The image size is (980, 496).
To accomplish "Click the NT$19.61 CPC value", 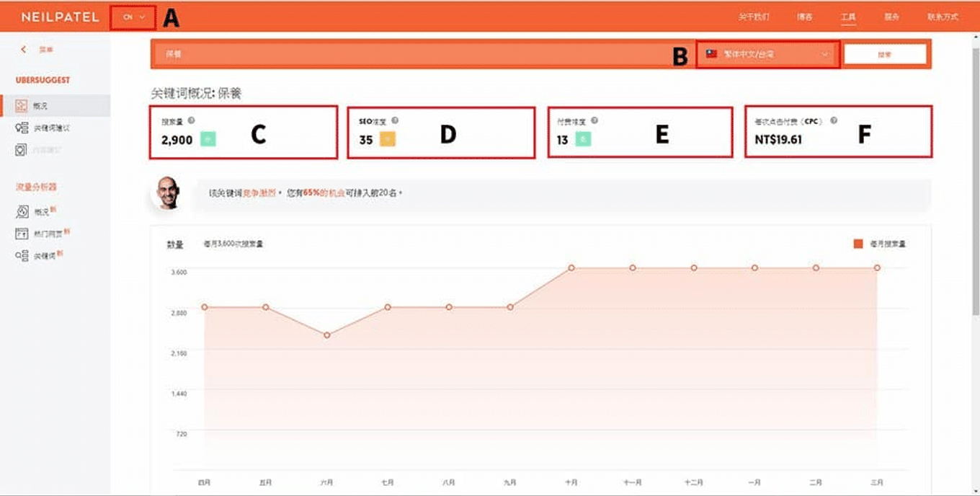I will [778, 140].
